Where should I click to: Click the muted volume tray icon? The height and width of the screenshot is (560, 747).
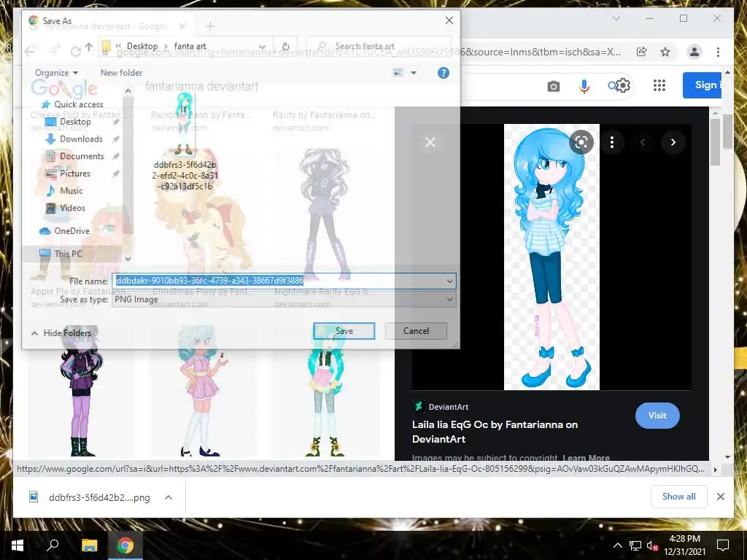coord(652,545)
